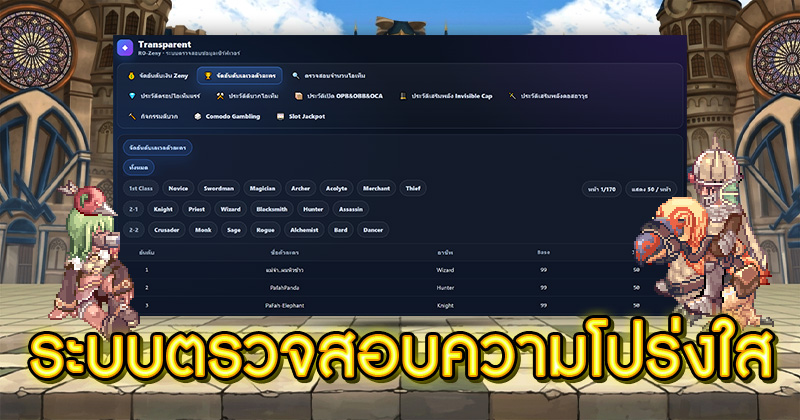Open the 50 per page selector
800x420 pixels.
tap(651, 189)
